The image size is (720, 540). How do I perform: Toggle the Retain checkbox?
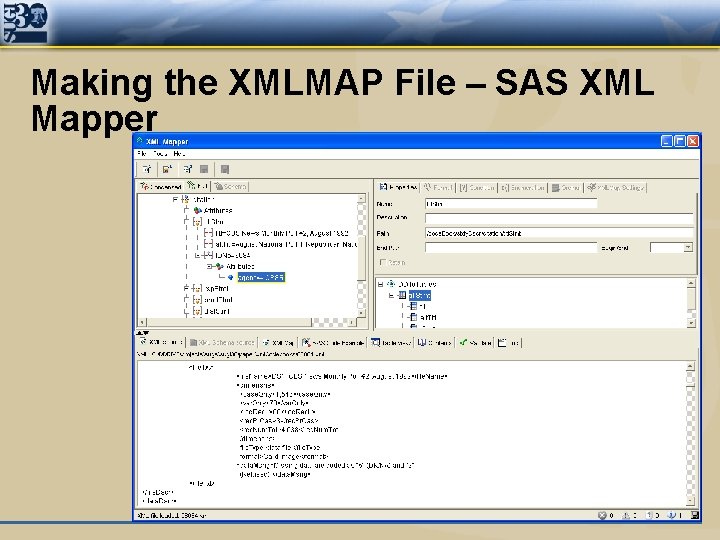[x=382, y=262]
